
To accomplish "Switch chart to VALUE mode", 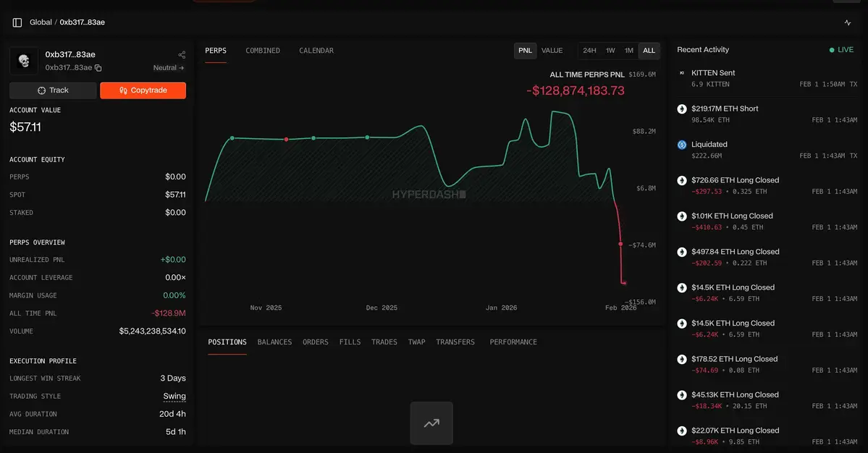I will tap(552, 51).
